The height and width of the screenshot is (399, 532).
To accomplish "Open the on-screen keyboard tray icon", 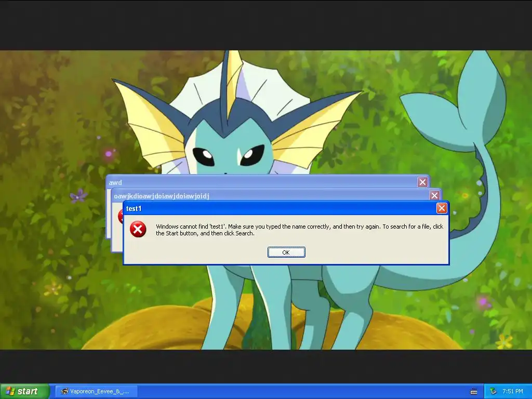I will coord(474,392).
